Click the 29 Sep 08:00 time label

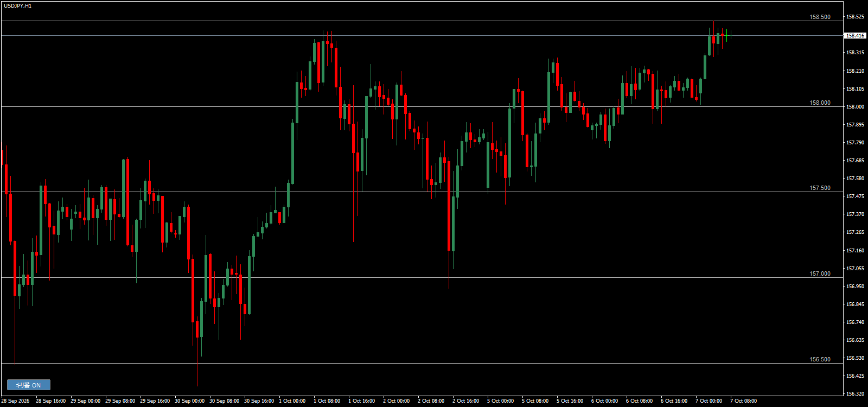120,401
